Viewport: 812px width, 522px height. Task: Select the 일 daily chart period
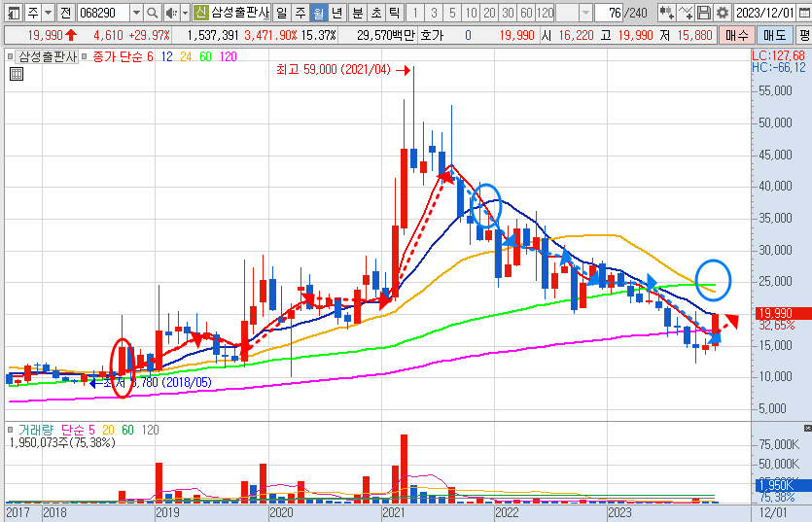point(281,13)
